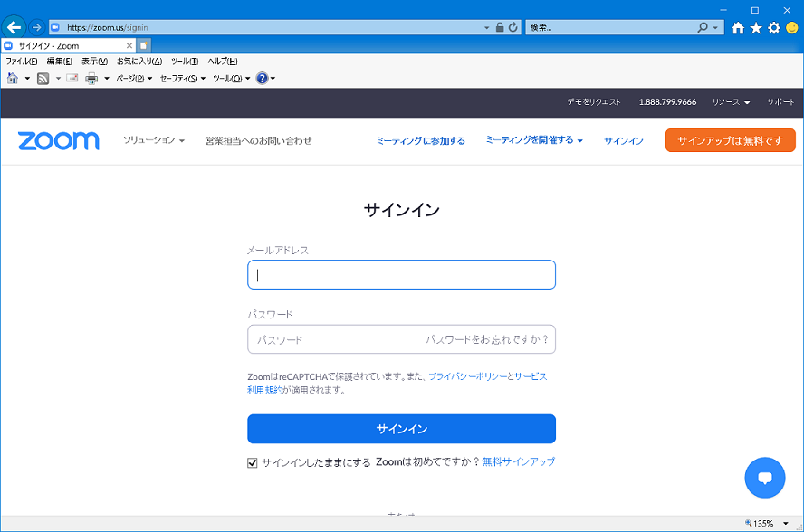Open the ファイル(F) menu
Viewport: 804px width, 532px height.
tap(22, 61)
